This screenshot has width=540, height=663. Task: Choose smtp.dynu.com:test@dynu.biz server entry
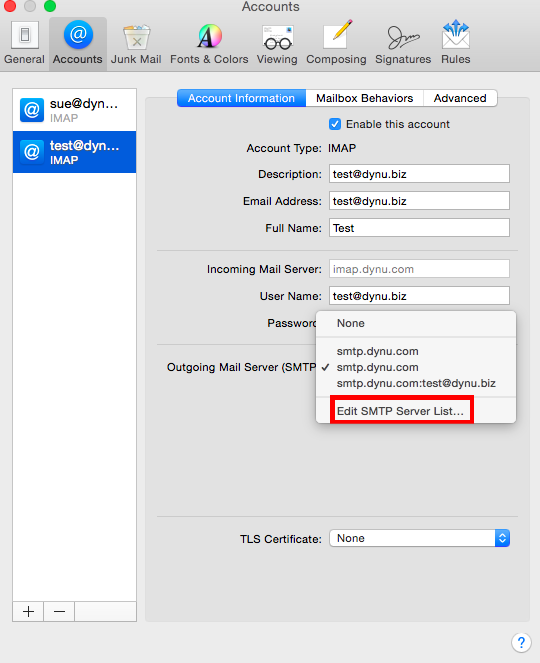click(416, 384)
